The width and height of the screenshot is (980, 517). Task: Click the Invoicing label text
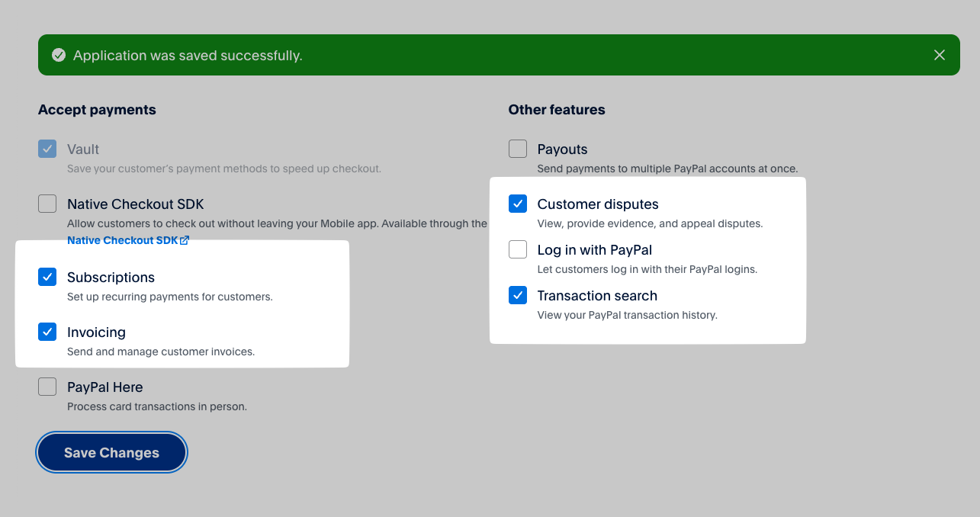click(x=96, y=332)
